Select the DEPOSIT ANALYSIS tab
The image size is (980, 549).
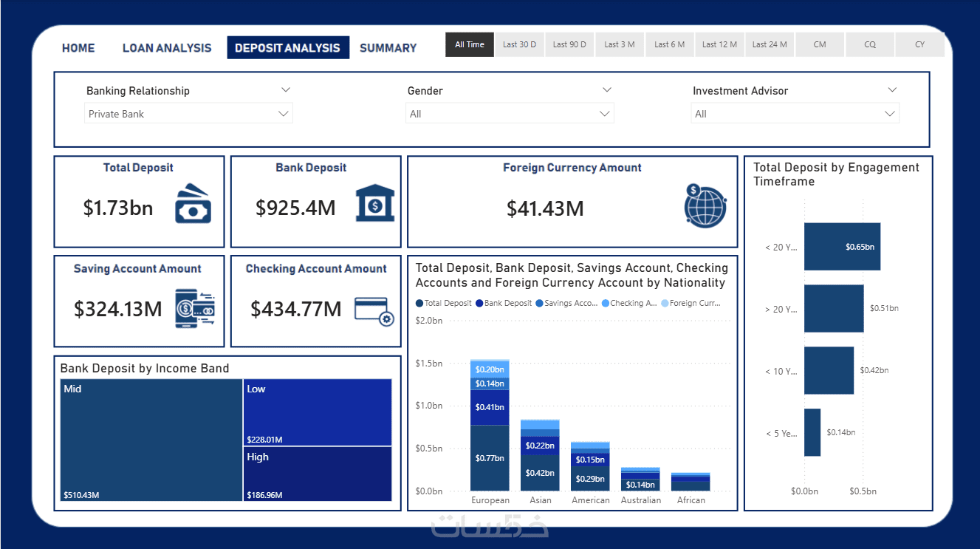(x=288, y=47)
